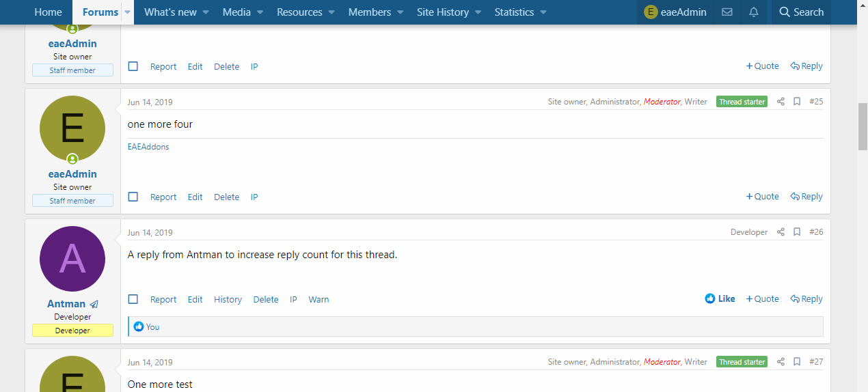The height and width of the screenshot is (392, 868).
Task: Open the Resources dropdown arrow
Action: coord(331,12)
